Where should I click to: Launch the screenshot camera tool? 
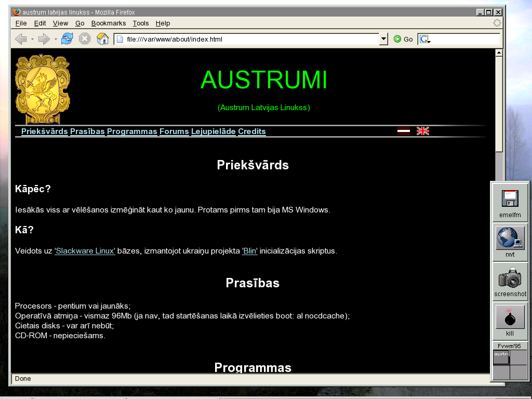(x=510, y=282)
